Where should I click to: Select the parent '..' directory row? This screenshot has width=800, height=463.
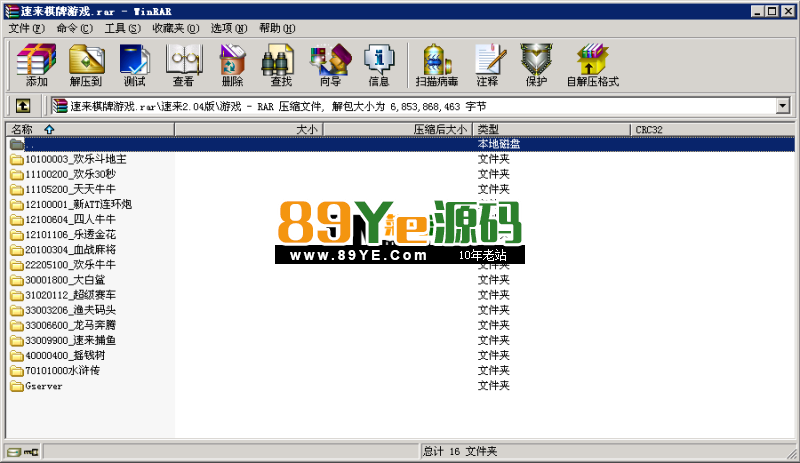coord(401,144)
